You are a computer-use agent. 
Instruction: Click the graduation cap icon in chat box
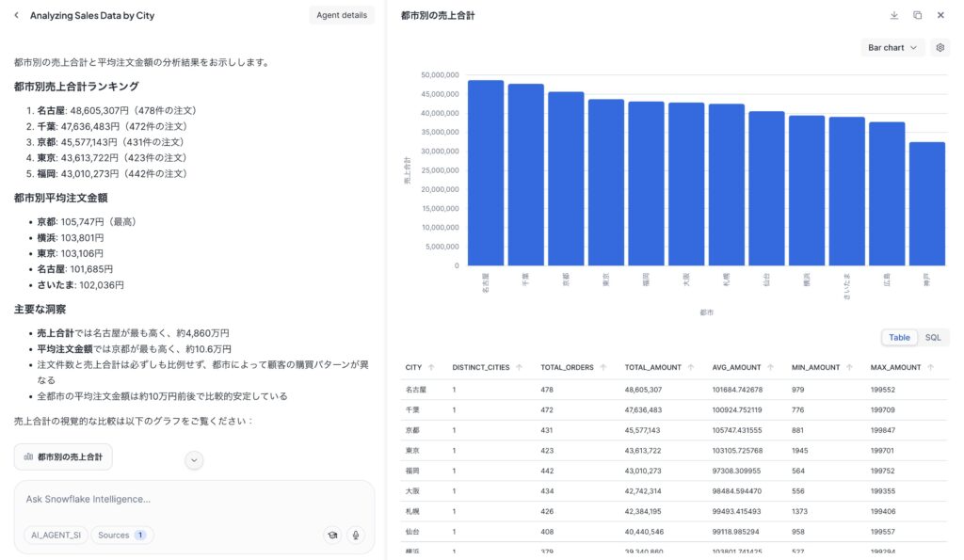332,535
